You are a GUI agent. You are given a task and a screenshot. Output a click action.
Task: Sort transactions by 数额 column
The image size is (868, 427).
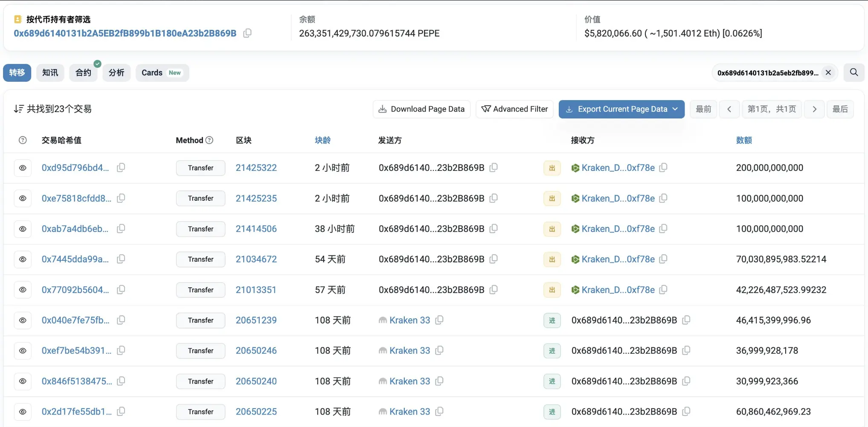[744, 140]
